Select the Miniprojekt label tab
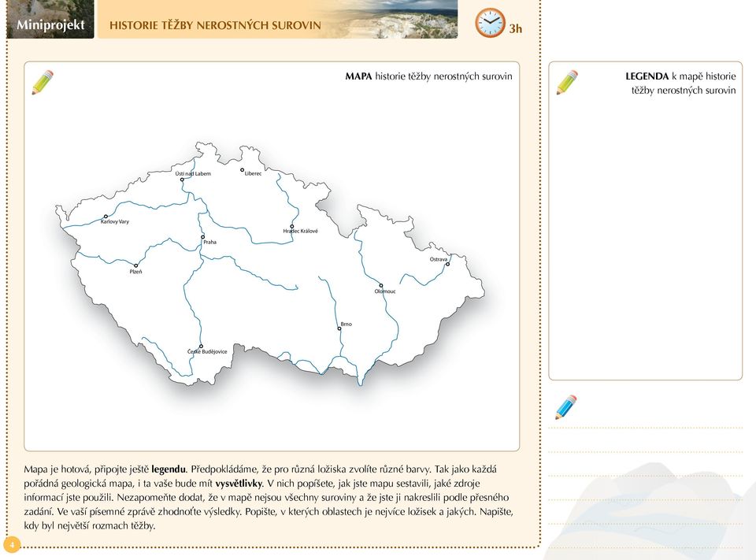 50,20
